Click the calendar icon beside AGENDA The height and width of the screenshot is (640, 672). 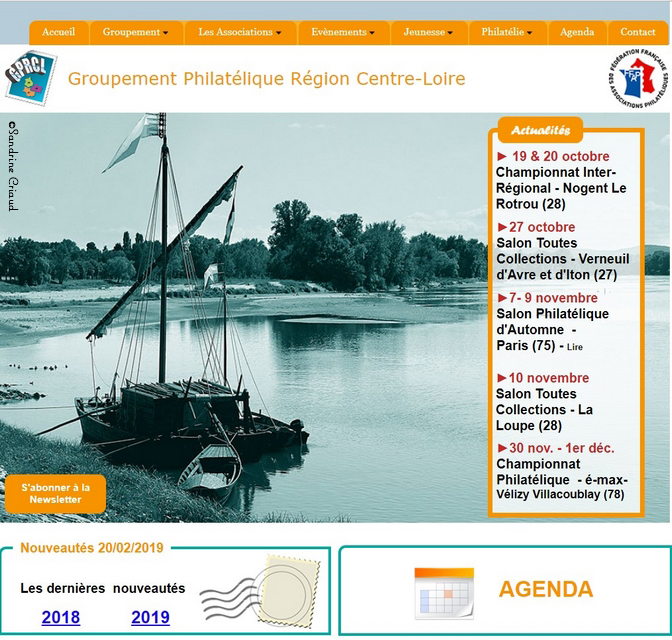tap(444, 593)
